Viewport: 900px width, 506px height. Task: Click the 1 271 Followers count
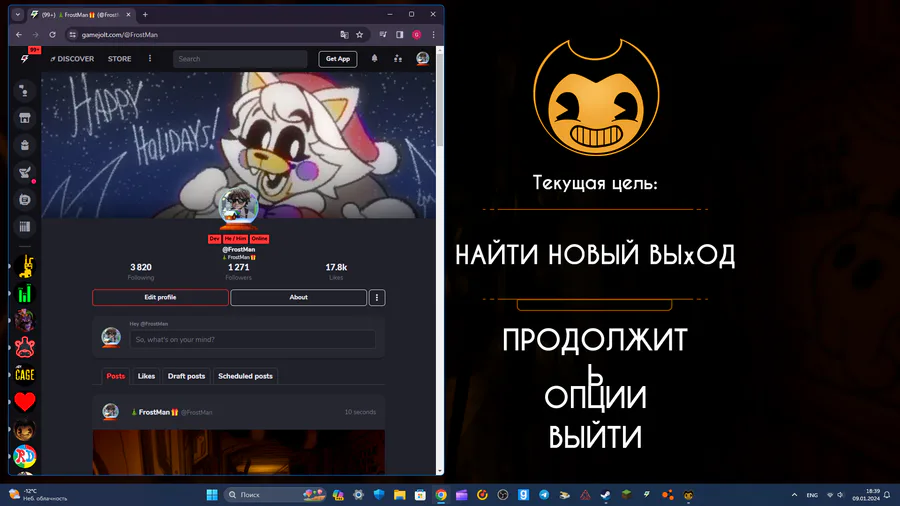tap(239, 271)
